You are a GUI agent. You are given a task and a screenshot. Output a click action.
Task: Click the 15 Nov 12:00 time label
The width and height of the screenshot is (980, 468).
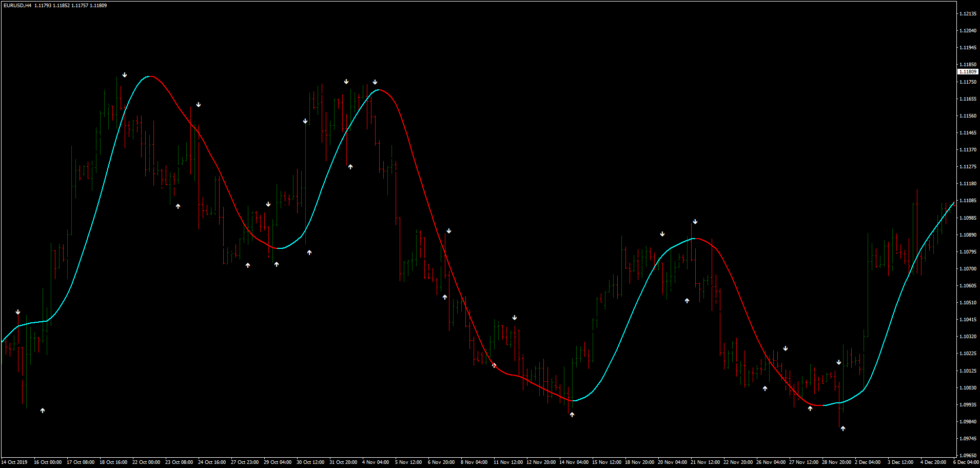pyautogui.click(x=606, y=462)
